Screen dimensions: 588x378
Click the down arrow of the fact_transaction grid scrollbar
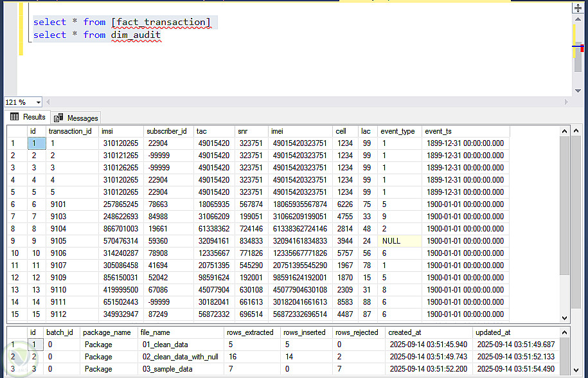565,317
